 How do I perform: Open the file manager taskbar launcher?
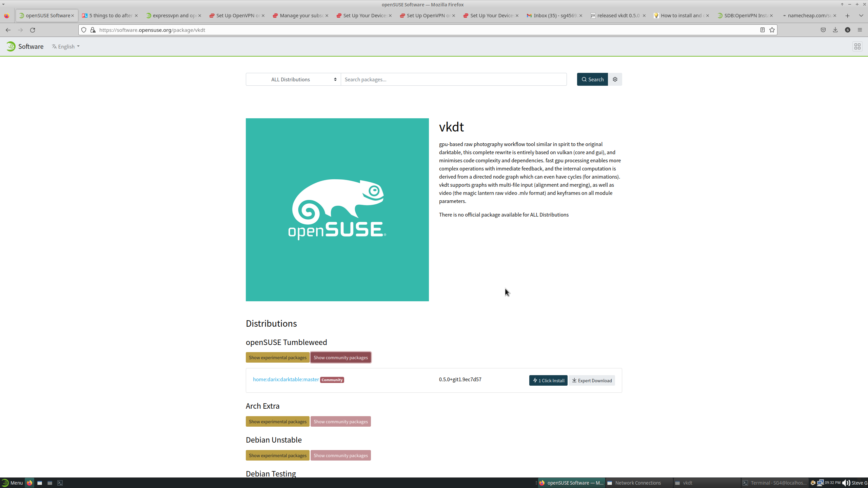pos(40,483)
